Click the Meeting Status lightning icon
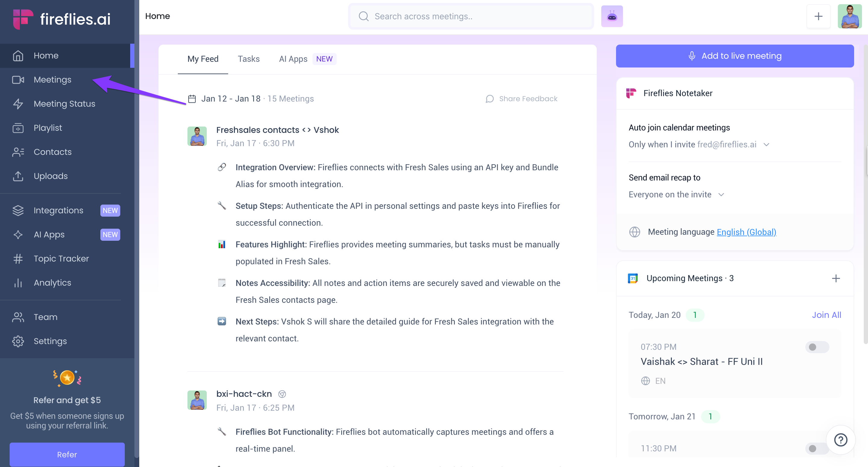This screenshot has height=467, width=868. [18, 104]
